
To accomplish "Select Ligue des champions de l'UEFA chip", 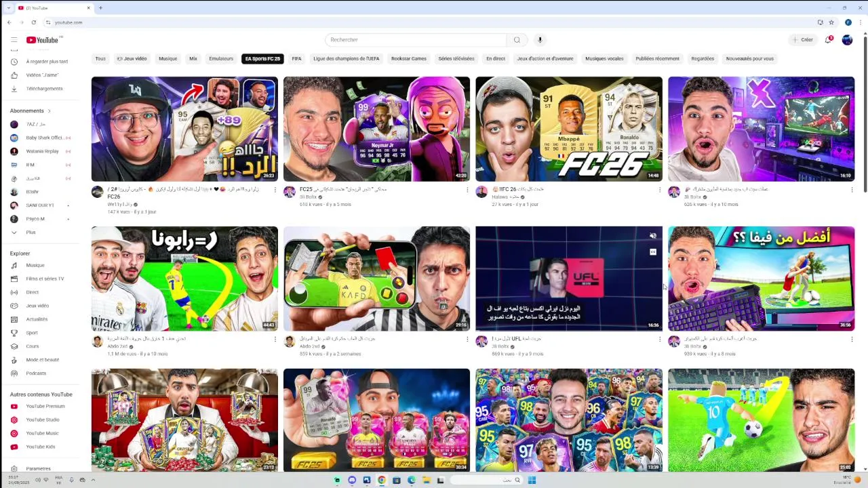I will (347, 59).
